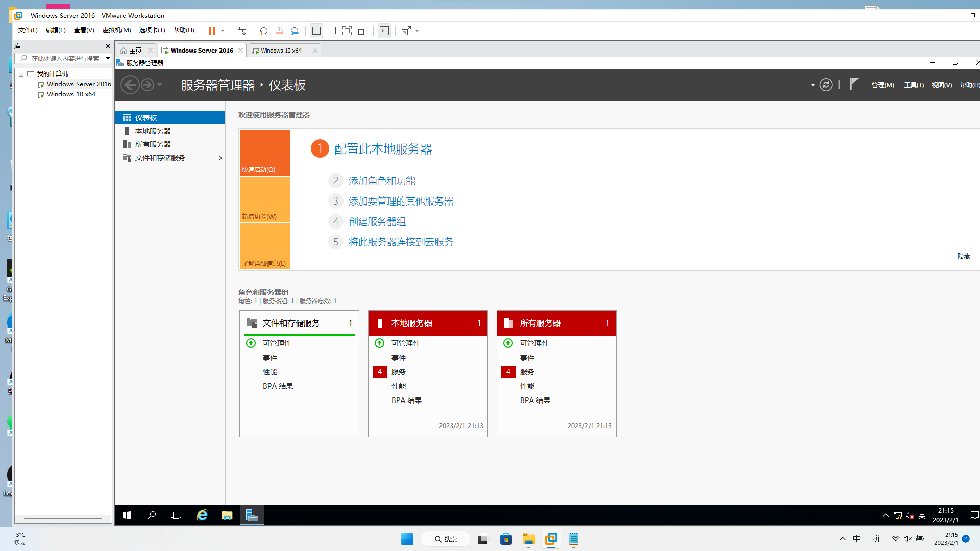This screenshot has height=551, width=980.
Task: Click Send Ctrl+Alt+Del toolbar icon
Action: [x=242, y=31]
